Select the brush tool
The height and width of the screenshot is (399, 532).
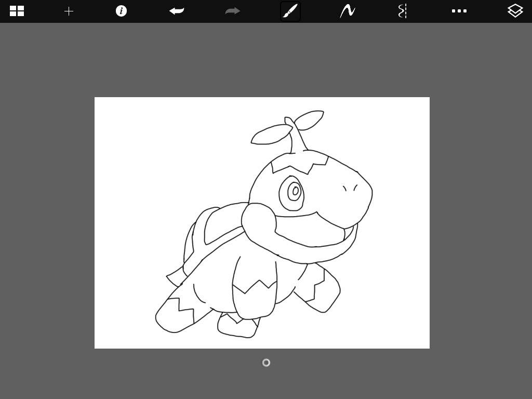click(x=290, y=11)
